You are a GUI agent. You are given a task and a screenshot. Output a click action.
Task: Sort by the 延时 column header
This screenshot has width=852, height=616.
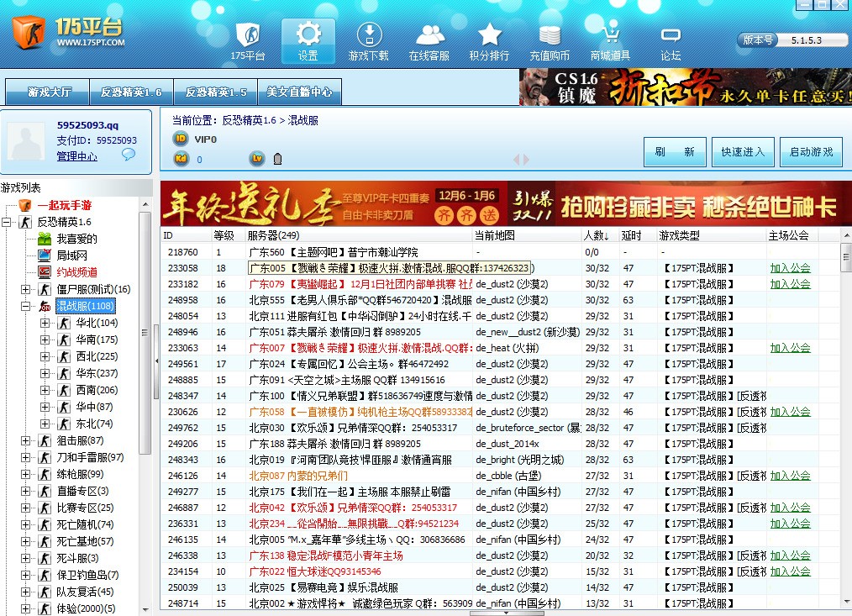point(638,235)
